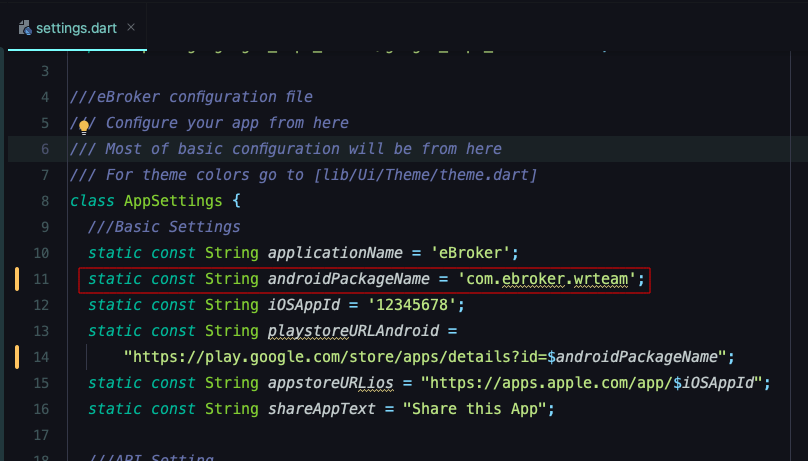The image size is (808, 461).
Task: Click the '///eBroker configuration file' comment
Action: [x=191, y=97]
